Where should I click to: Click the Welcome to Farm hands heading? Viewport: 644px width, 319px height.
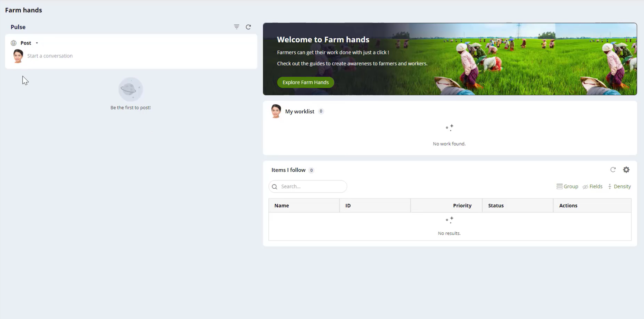click(323, 39)
